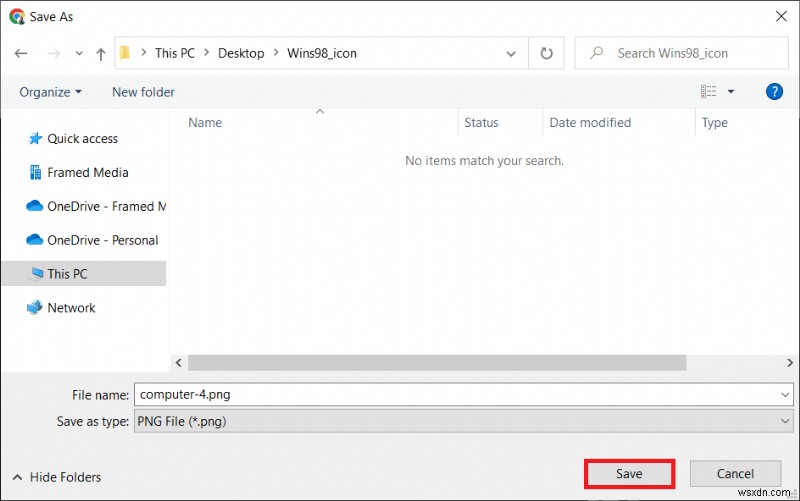Open the Organize menu
The image size is (800, 501).
50,92
